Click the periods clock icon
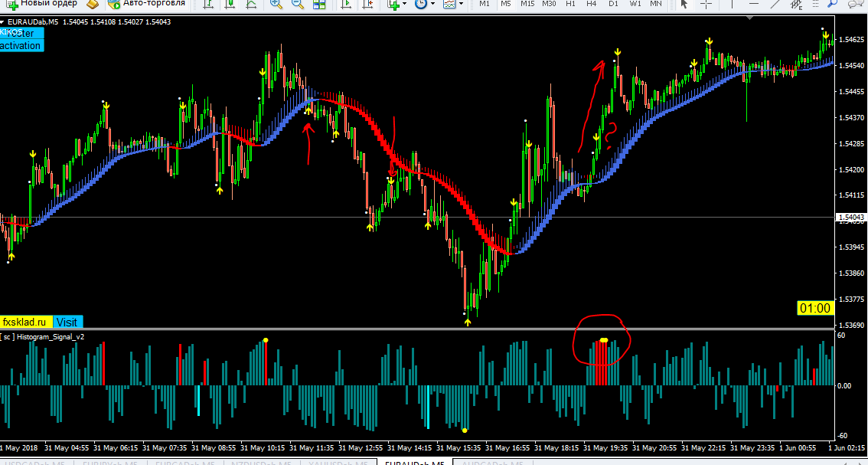The image size is (868, 465). pos(421,4)
